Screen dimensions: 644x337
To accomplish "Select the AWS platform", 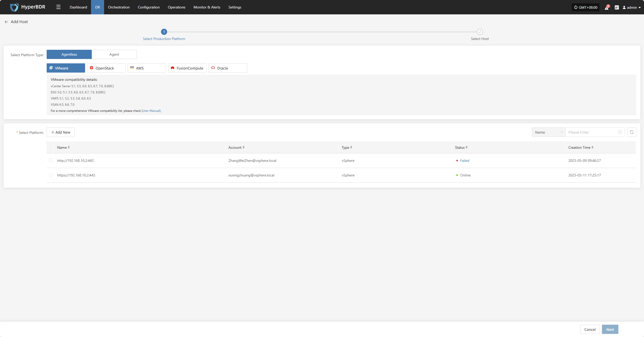I will click(x=147, y=68).
